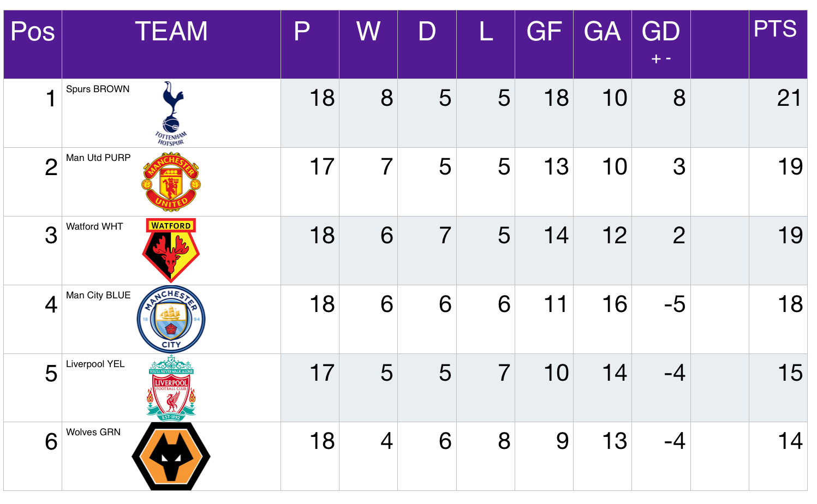Click the TEAM column header
The height and width of the screenshot is (504, 817).
171,31
